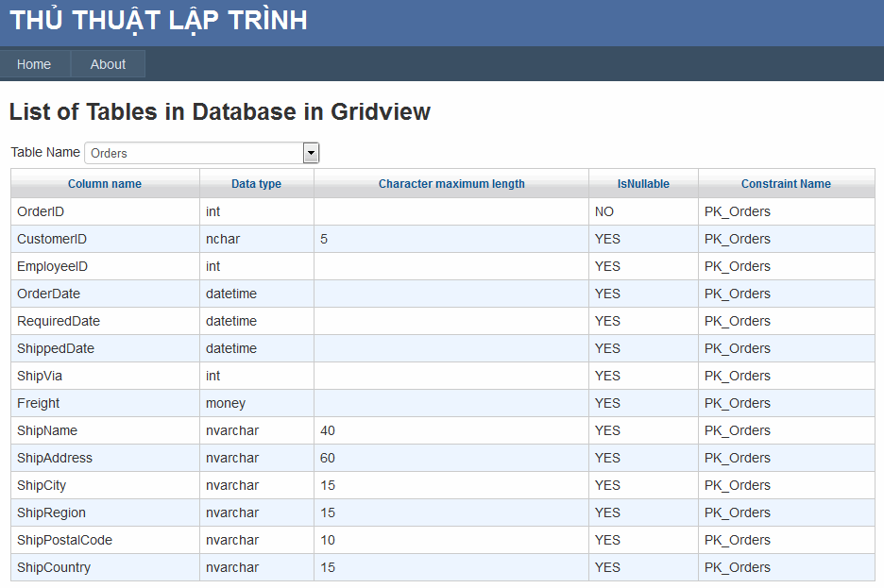
Task: Sort by Constraint Name header
Action: coord(786,184)
